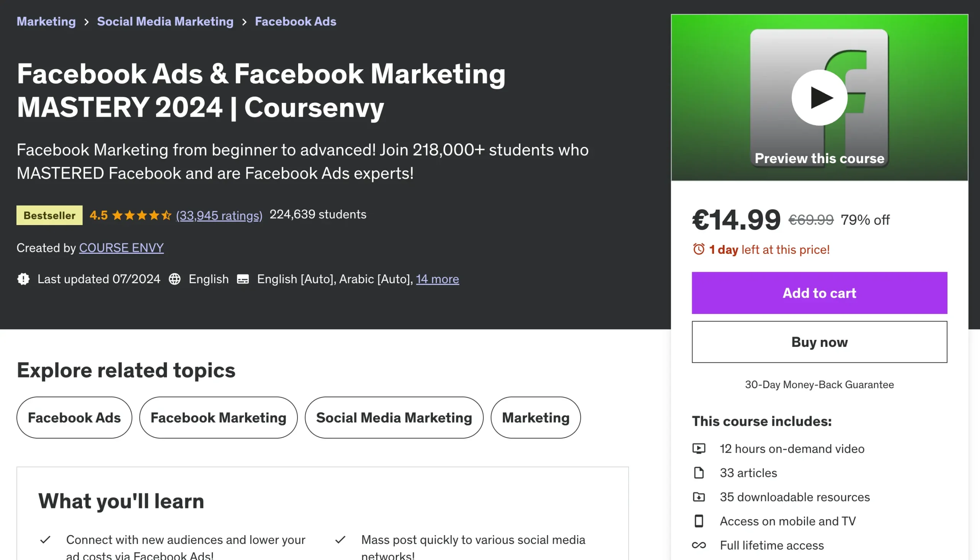Go to Facebook Ads breadcrumb
This screenshot has width=980, height=560.
pyautogui.click(x=296, y=21)
